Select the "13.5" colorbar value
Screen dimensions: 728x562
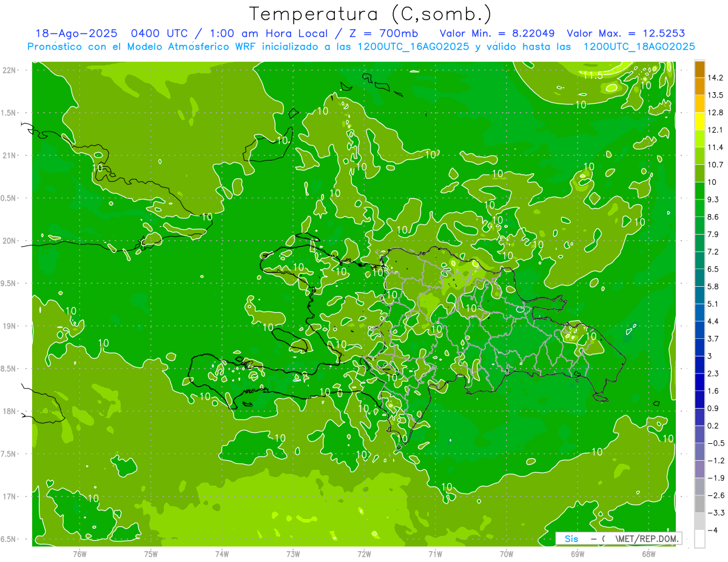716,95
